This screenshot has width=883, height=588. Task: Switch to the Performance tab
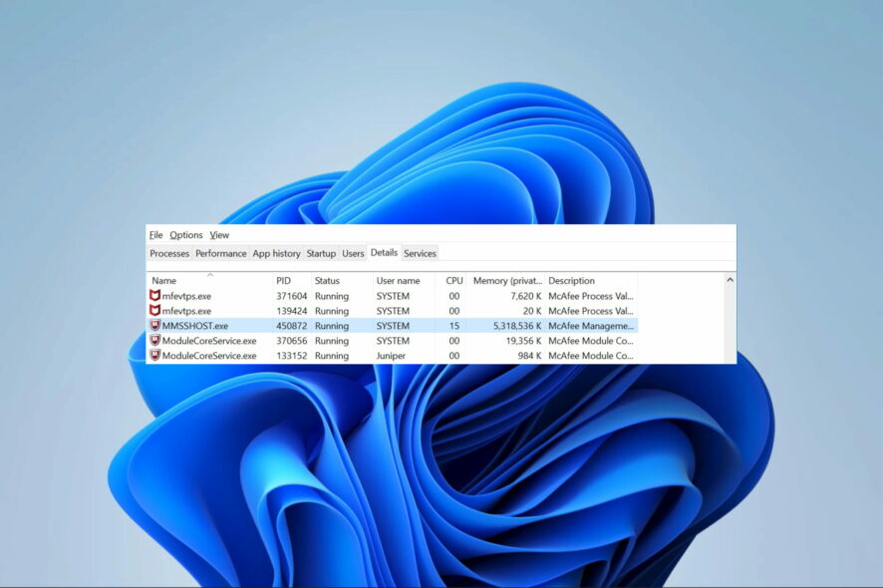(x=221, y=253)
